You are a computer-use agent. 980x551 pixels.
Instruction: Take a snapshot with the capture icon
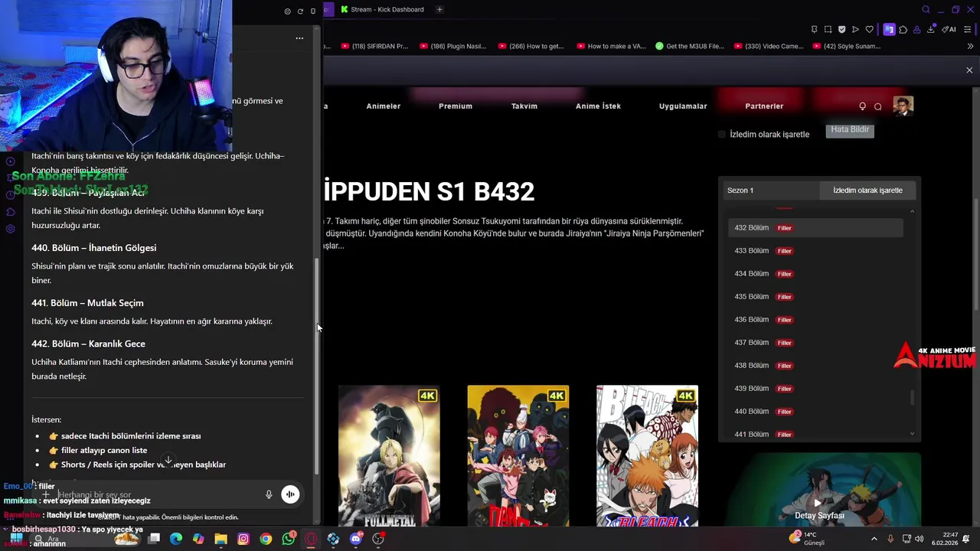tap(828, 29)
